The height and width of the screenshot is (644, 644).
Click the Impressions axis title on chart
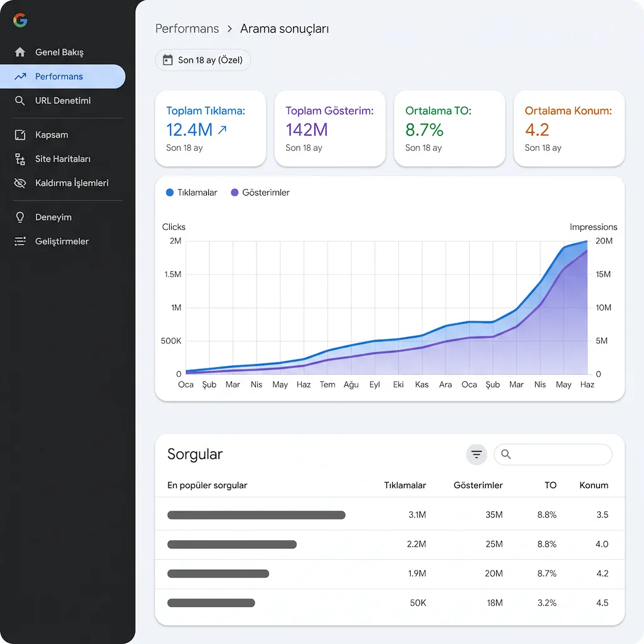594,227
